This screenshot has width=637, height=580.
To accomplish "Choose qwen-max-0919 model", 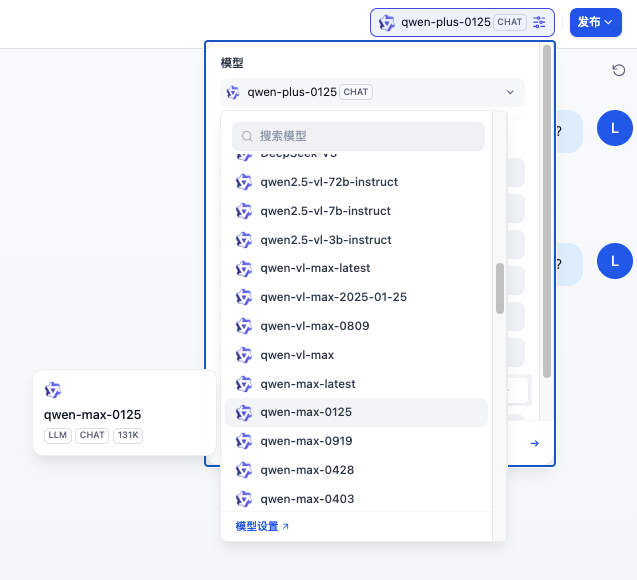I will pyautogui.click(x=356, y=441).
